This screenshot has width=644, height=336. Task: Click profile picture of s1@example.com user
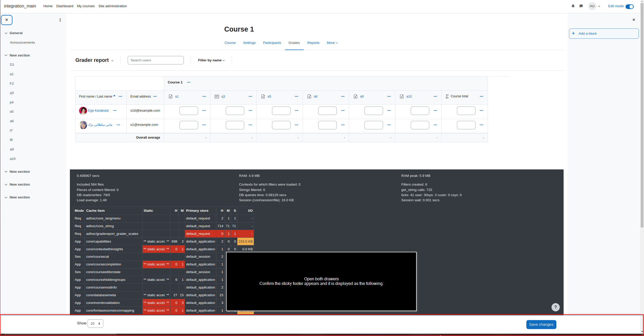pos(83,125)
